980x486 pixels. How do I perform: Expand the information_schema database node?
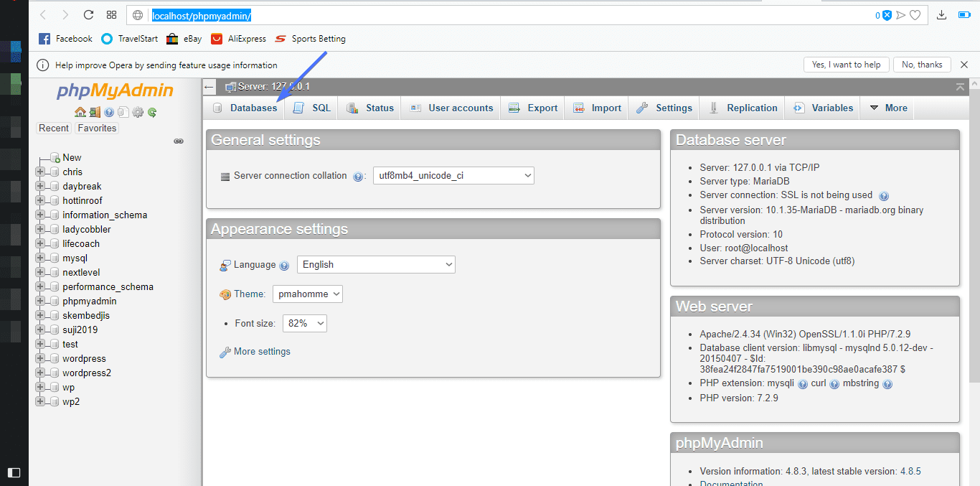[x=40, y=215]
